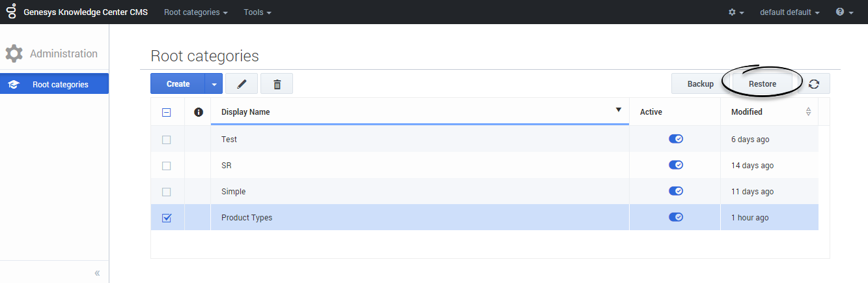Click the Restore button
This screenshot has height=283, width=868.
point(763,84)
